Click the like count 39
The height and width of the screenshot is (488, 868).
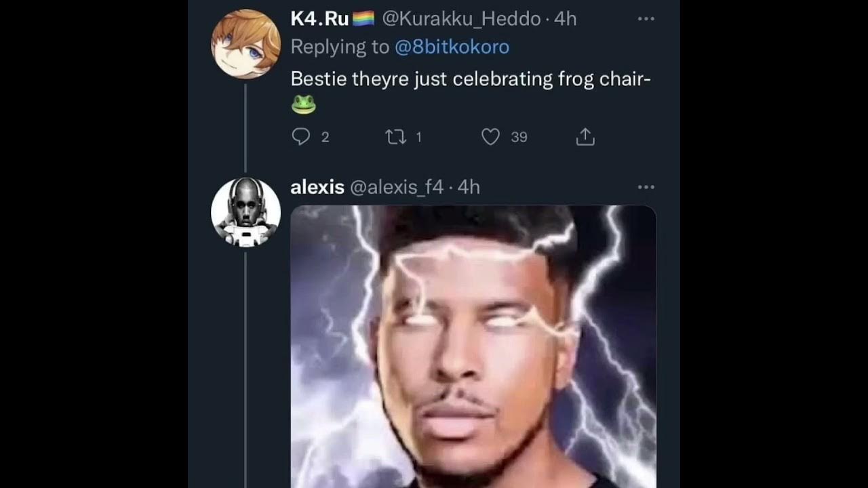519,137
